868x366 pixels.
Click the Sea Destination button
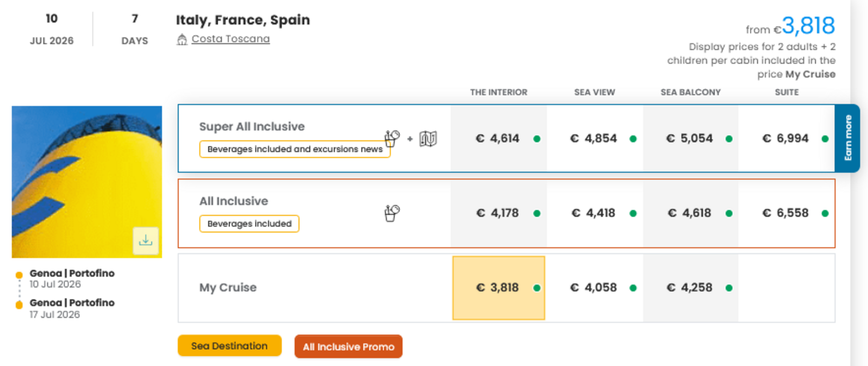[229, 346]
